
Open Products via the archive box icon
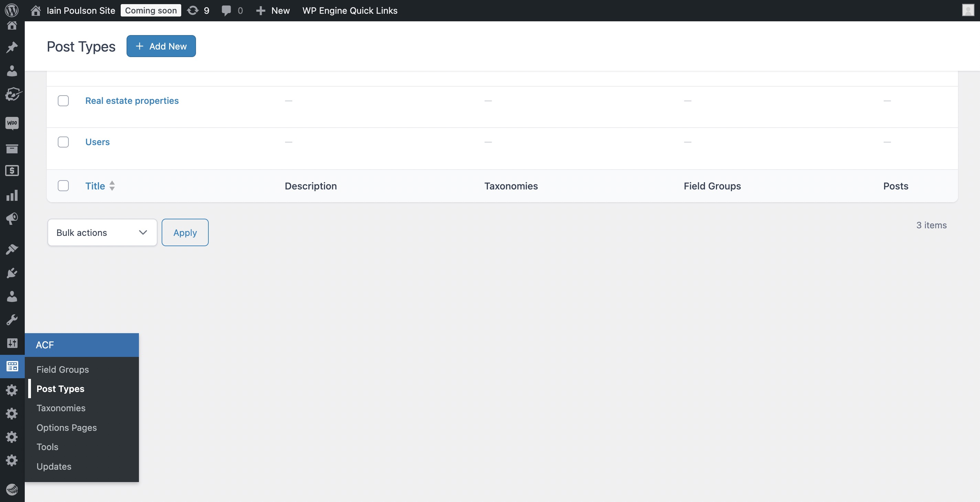click(12, 148)
